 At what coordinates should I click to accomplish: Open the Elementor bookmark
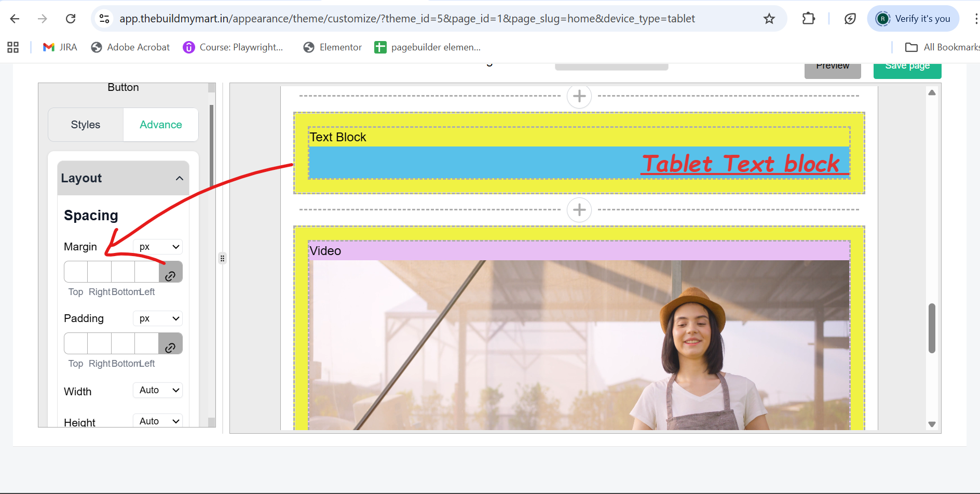(x=333, y=47)
